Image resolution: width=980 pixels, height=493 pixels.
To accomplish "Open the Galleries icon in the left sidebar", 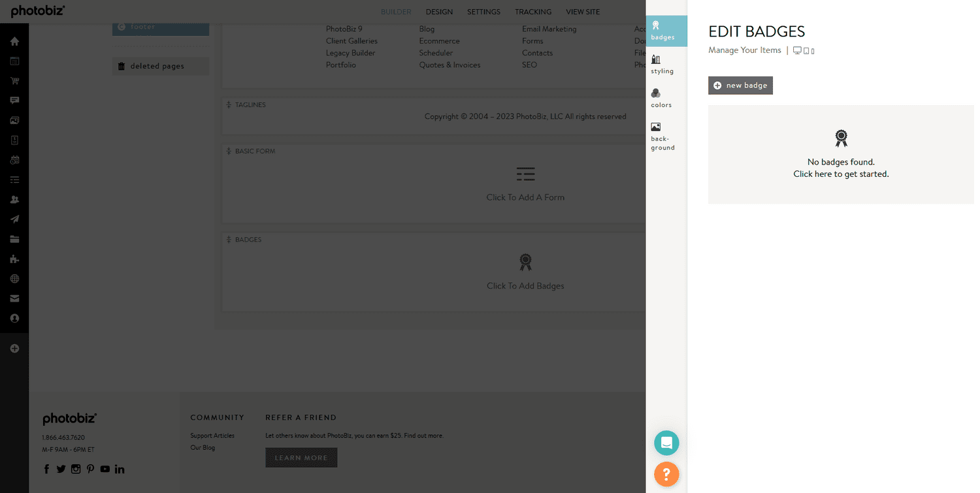I will coord(14,120).
